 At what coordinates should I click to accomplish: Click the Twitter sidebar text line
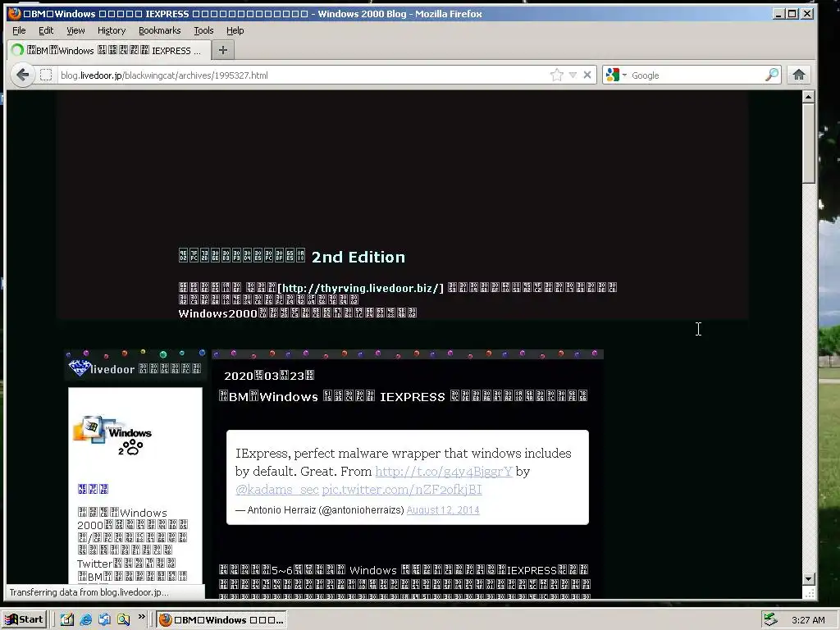coord(126,564)
